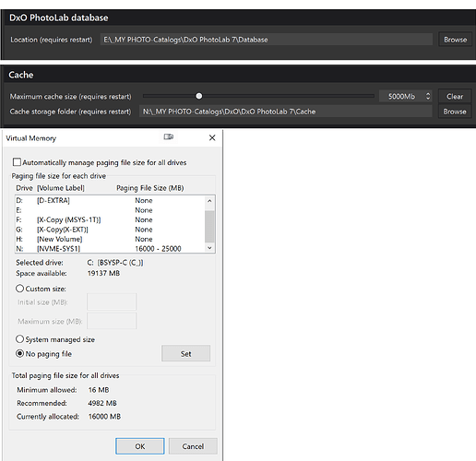This screenshot has height=461, width=476.
Task: Select the Custom size radio option
Action: coord(19,289)
